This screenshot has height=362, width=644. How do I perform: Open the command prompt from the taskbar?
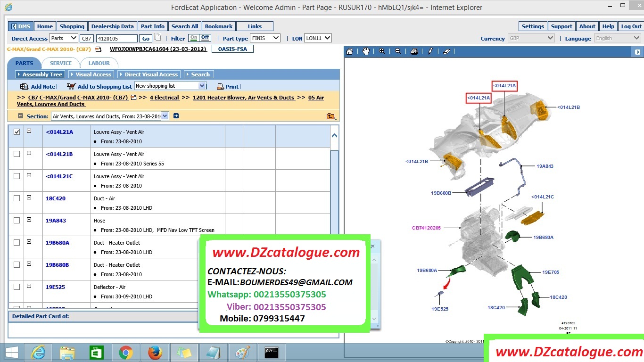(x=271, y=353)
